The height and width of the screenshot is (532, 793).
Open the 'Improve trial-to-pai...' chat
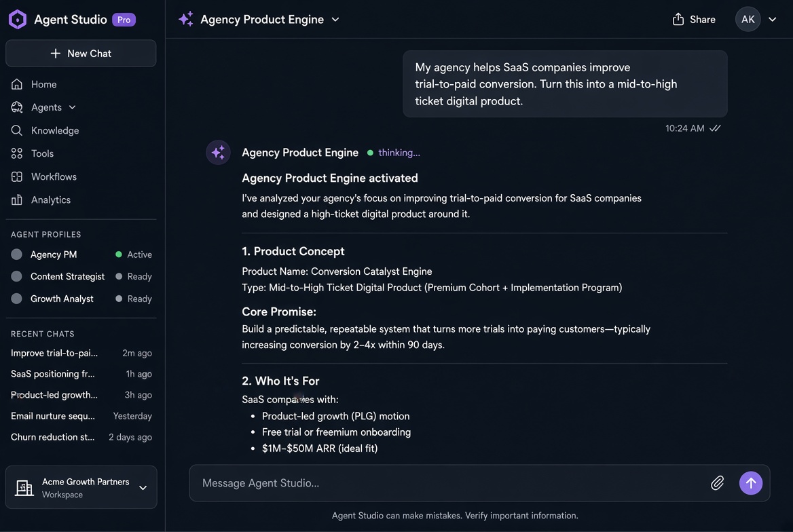pyautogui.click(x=81, y=353)
